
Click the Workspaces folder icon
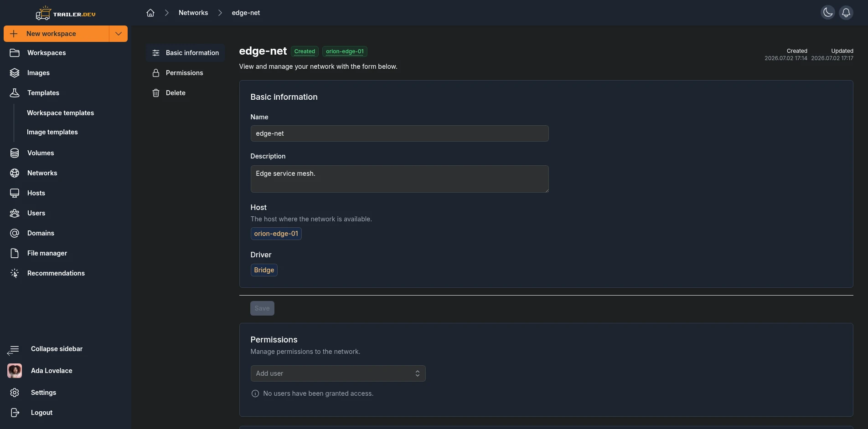[15, 53]
